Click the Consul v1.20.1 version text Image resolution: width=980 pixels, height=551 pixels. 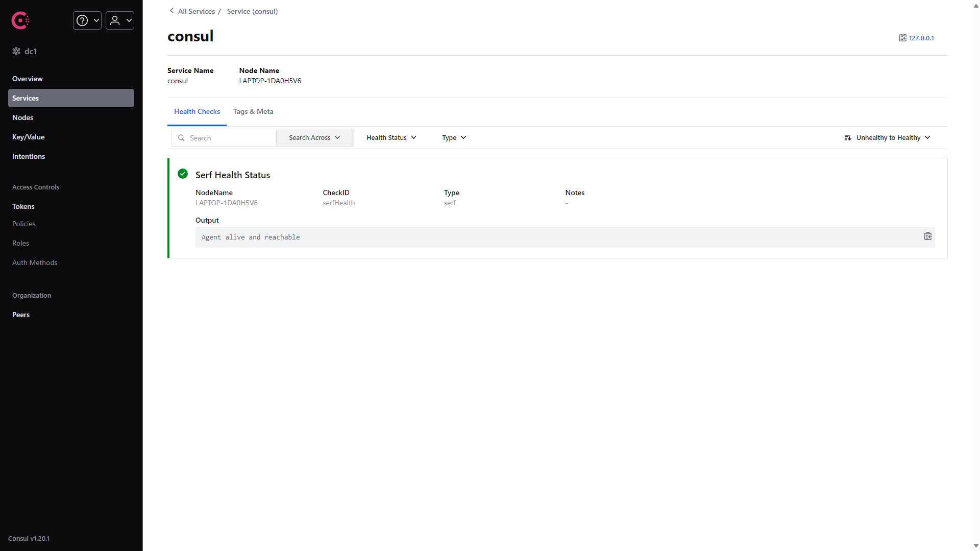pos(29,538)
